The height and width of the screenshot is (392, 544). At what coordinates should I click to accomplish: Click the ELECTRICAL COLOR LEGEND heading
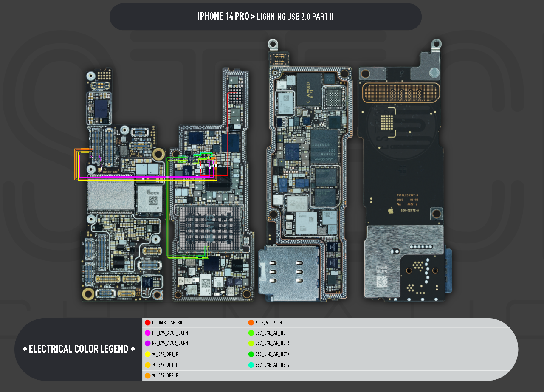coord(79,349)
